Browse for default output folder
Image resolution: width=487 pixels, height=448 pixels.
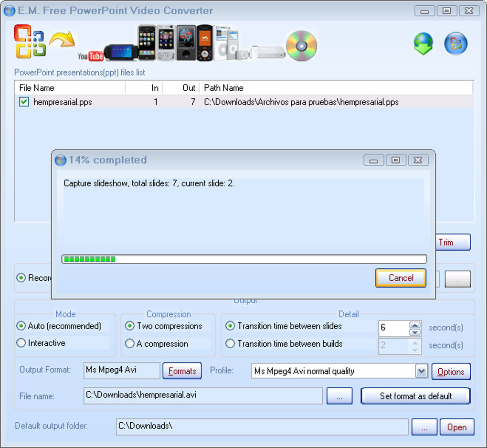(424, 427)
